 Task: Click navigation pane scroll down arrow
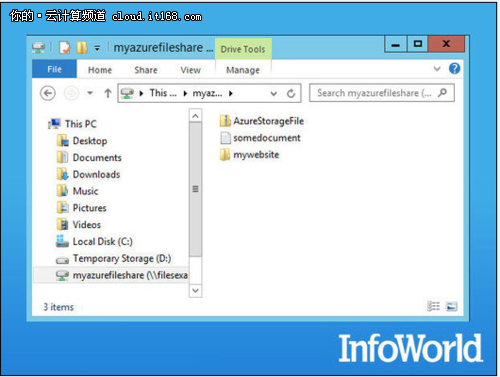pyautogui.click(x=196, y=290)
